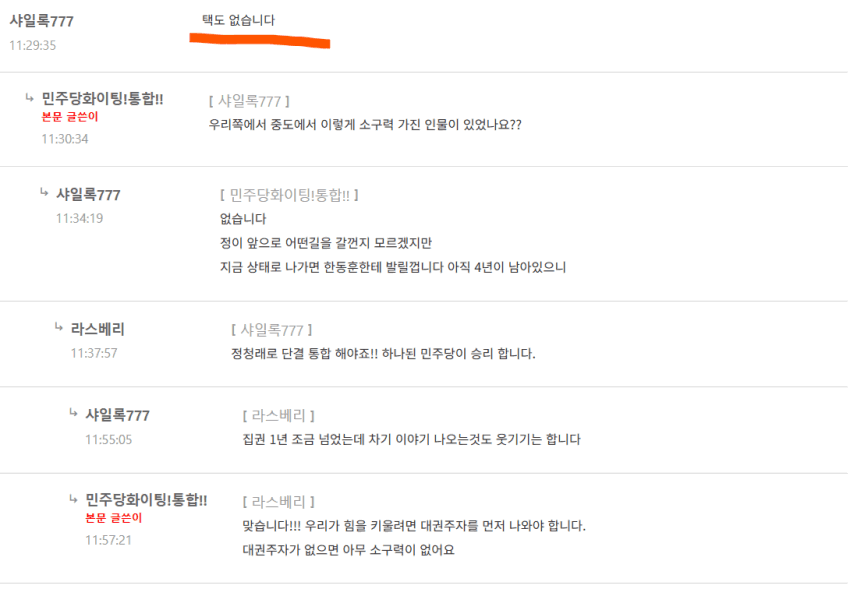
Task: Click the 본문 글쓴이 badge near 11:57:21
Action: 114,518
